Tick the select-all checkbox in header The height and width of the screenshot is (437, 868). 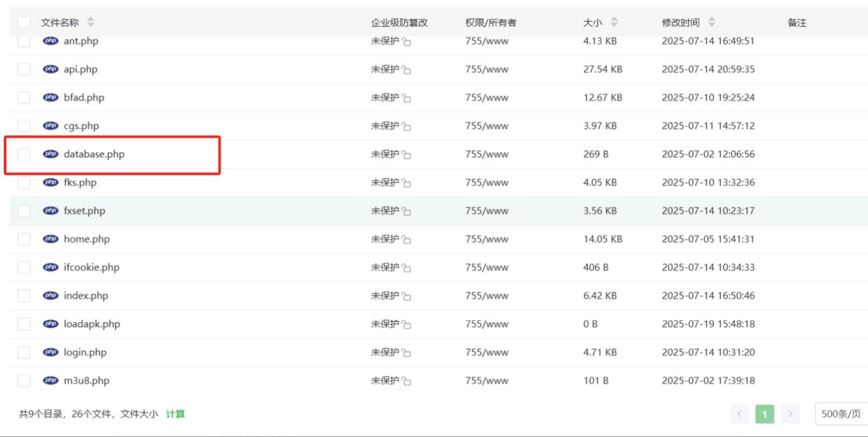(24, 23)
